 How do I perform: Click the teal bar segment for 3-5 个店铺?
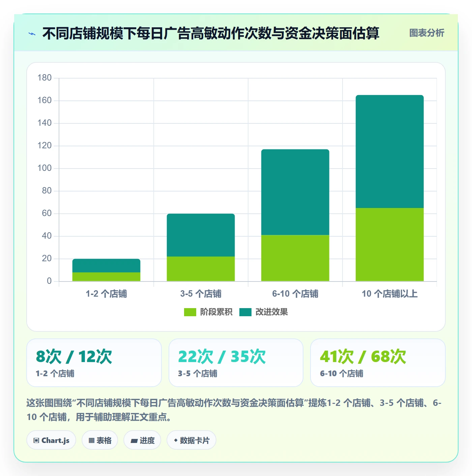pos(201,235)
